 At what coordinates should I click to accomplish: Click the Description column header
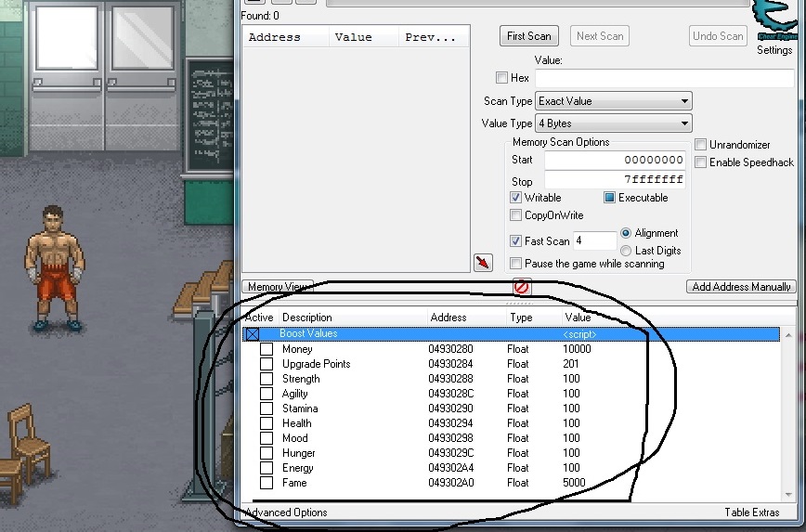[x=353, y=318]
